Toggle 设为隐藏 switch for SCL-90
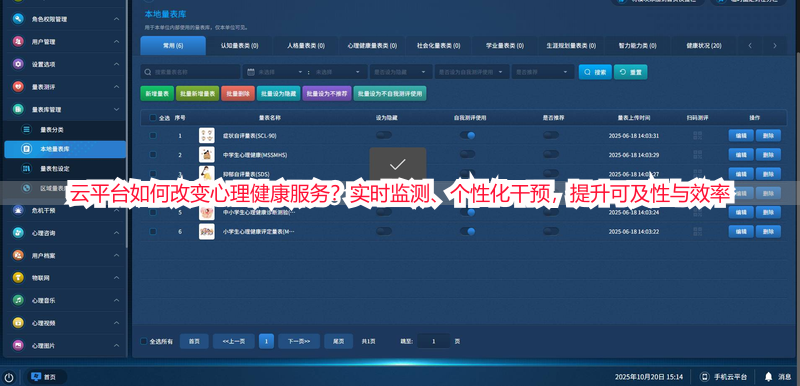The height and width of the screenshot is (386, 800). (384, 135)
